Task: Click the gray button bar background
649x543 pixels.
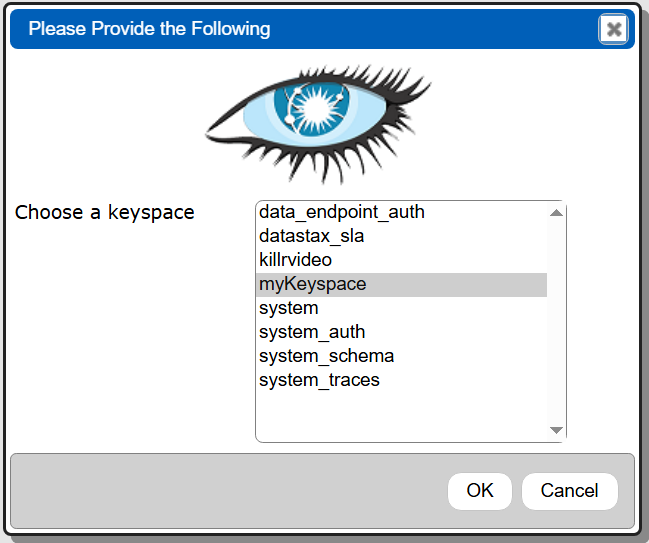Action: pyautogui.click(x=228, y=491)
